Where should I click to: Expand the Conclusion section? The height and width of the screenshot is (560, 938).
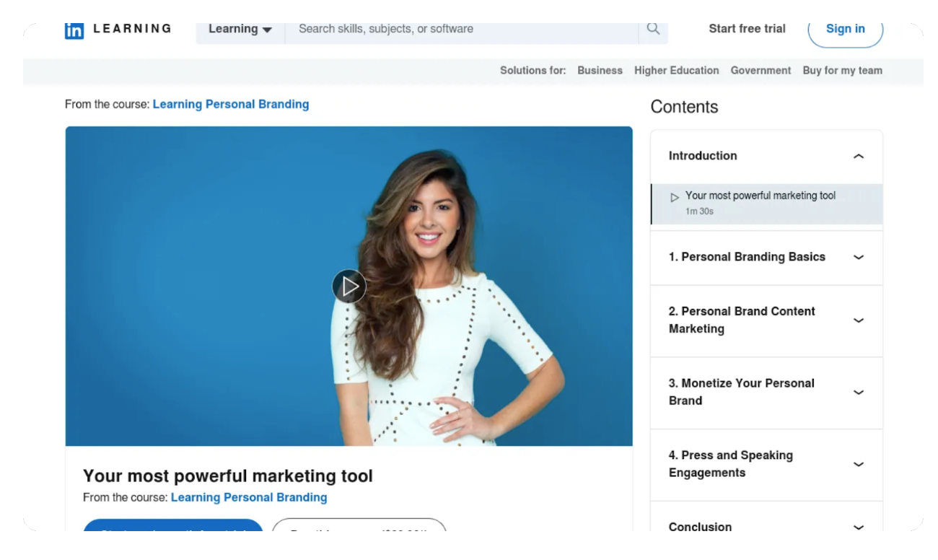858,526
